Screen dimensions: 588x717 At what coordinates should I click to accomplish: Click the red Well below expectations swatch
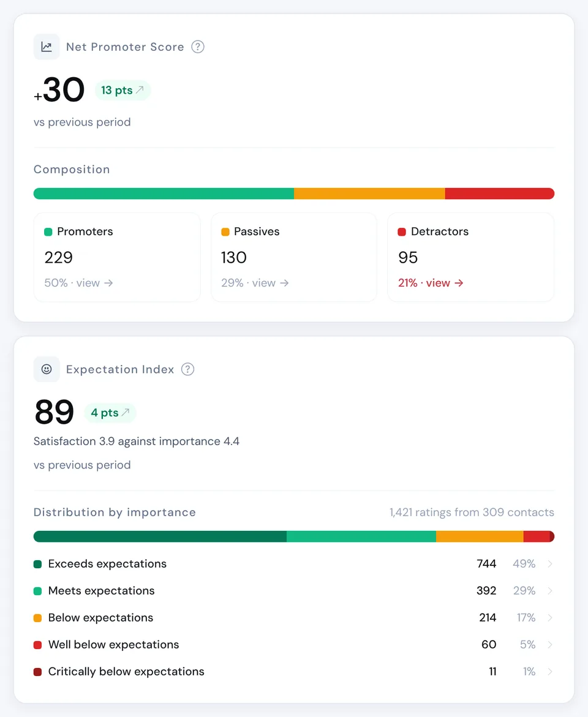[37, 645]
